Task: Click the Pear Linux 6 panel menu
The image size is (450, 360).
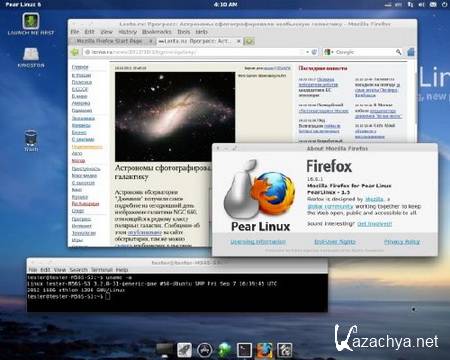Action: (x=23, y=5)
